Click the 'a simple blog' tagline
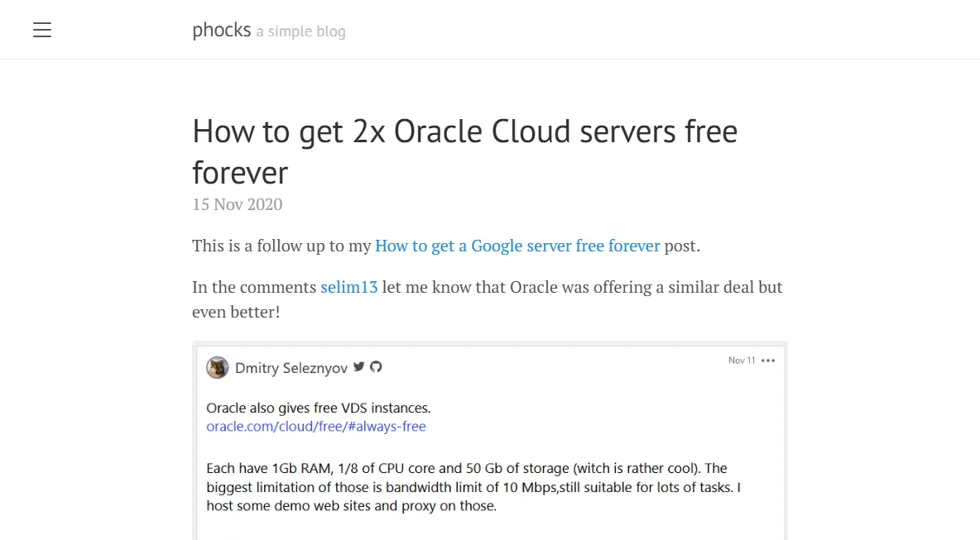 coord(300,31)
